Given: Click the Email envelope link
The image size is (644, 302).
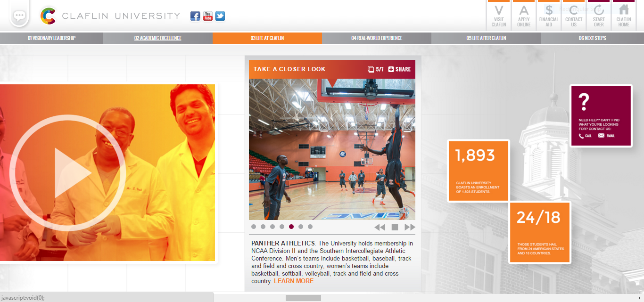Looking at the screenshot, I should (606, 136).
